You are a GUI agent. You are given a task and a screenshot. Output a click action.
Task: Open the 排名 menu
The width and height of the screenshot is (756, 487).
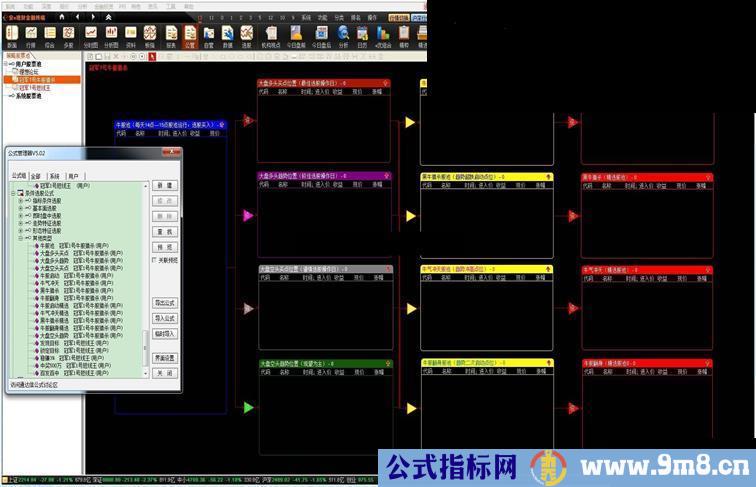click(x=355, y=17)
